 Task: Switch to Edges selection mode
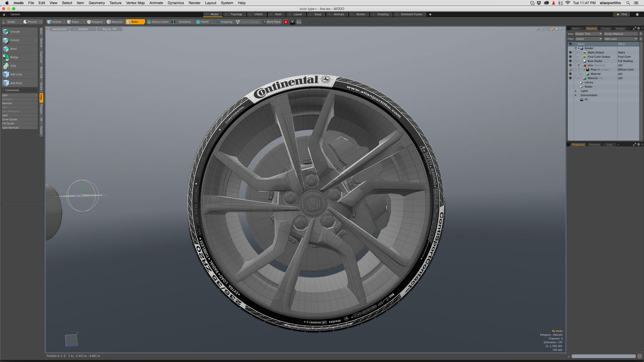click(74, 22)
